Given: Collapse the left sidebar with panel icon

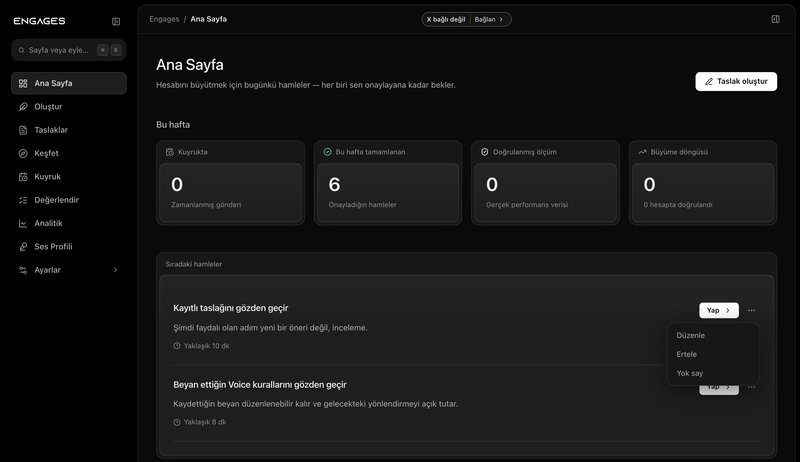Looking at the screenshot, I should [116, 21].
